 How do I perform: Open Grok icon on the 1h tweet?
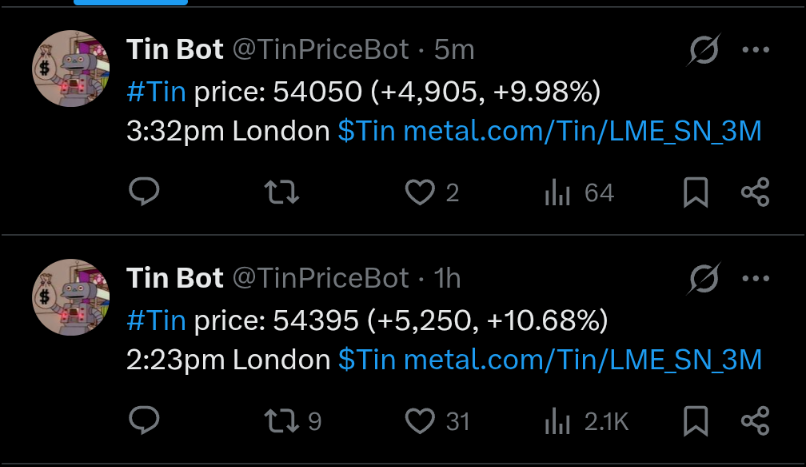point(705,278)
